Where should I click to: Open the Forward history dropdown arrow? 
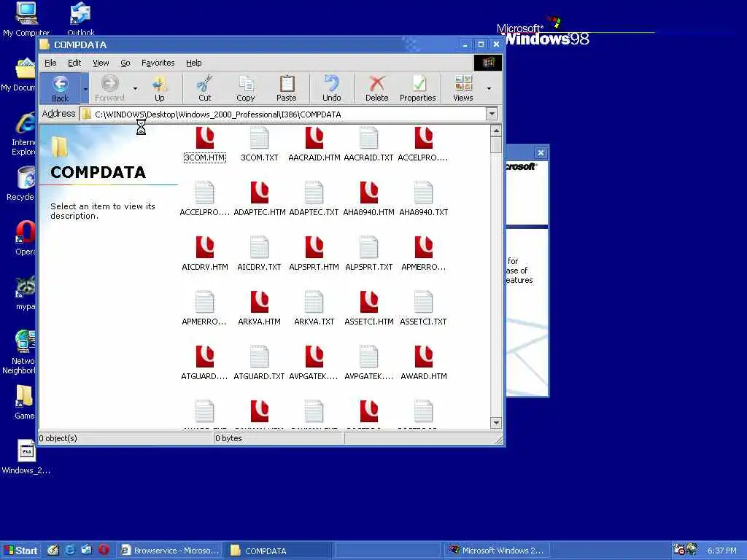[135, 88]
